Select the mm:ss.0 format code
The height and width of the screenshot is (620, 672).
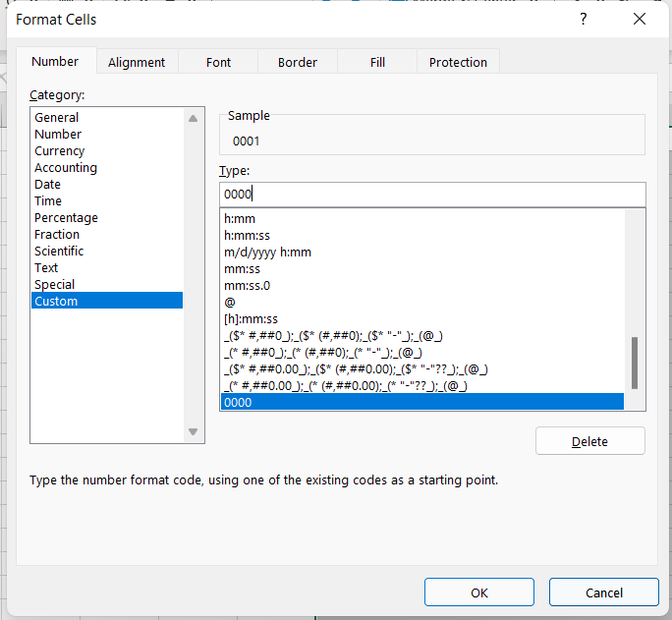422,285
